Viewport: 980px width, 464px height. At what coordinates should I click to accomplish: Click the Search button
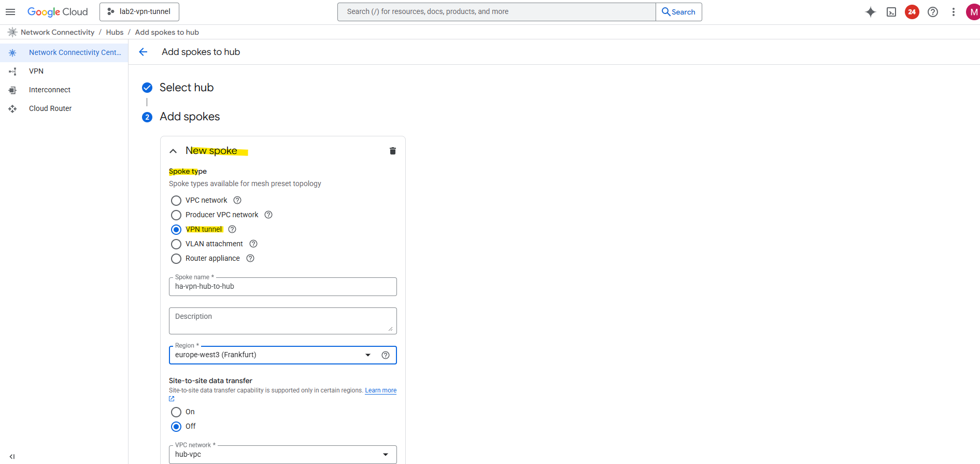point(679,12)
